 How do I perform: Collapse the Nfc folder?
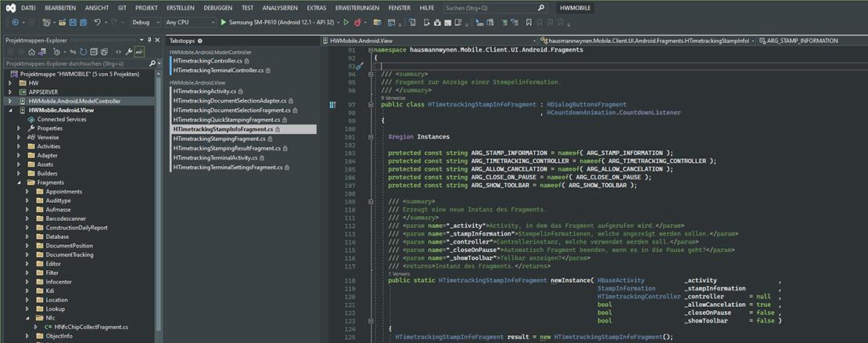[27, 318]
